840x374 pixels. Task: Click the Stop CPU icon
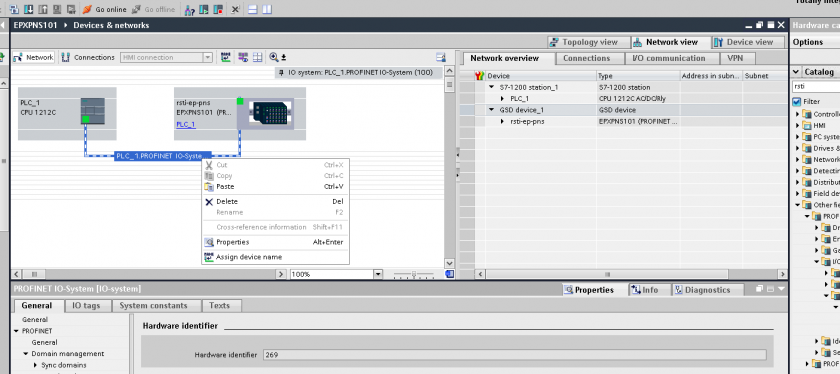point(218,10)
